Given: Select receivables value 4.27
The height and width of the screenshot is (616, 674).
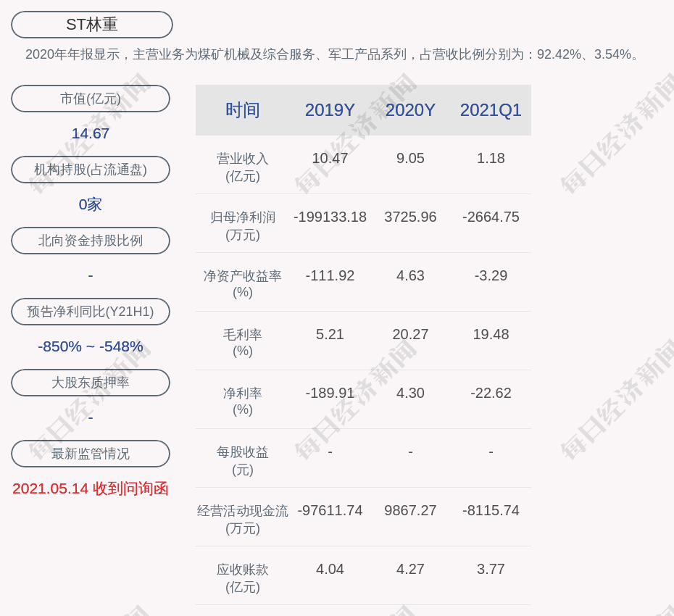Looking at the screenshot, I should tap(410, 569).
